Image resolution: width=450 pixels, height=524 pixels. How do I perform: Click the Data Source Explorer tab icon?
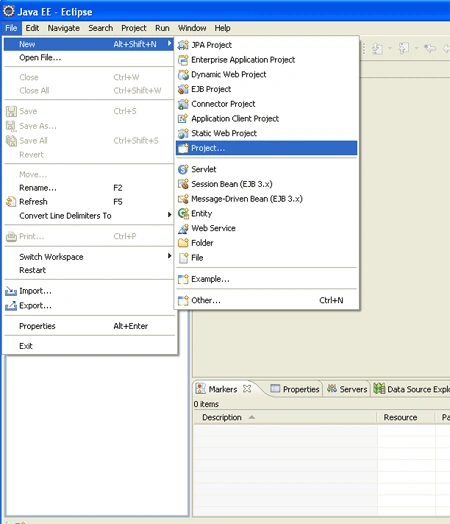pyautogui.click(x=379, y=389)
